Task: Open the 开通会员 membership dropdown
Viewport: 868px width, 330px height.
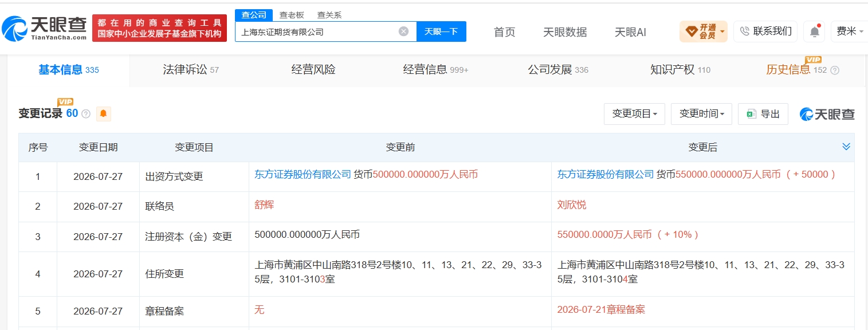Action: [x=704, y=32]
